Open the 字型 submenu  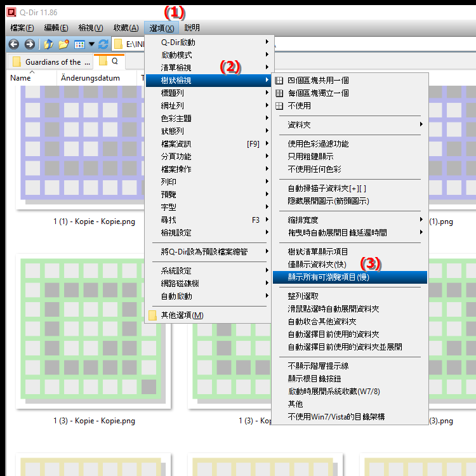point(209,208)
